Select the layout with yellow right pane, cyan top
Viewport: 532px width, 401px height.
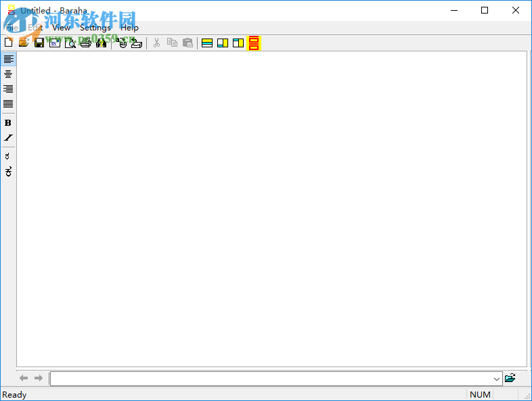238,43
